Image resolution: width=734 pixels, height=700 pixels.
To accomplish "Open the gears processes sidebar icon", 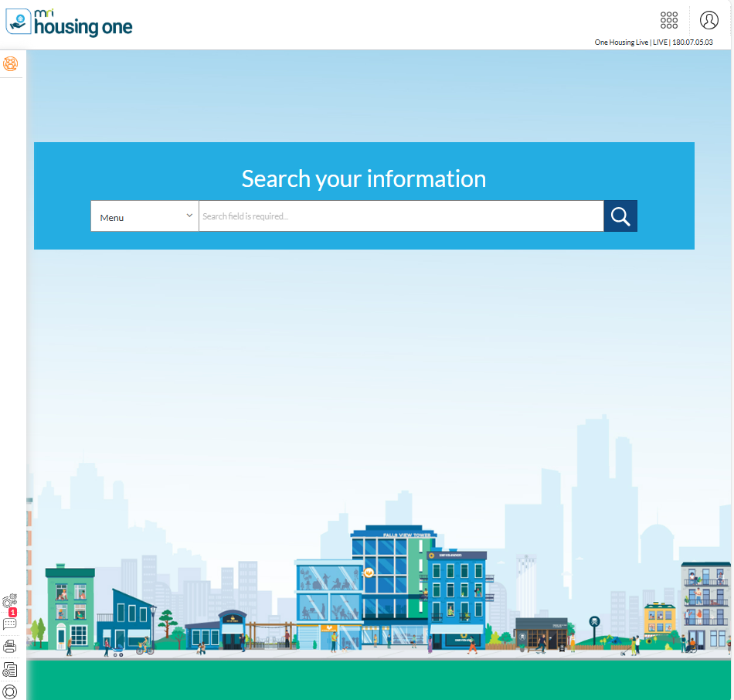I will [10, 600].
